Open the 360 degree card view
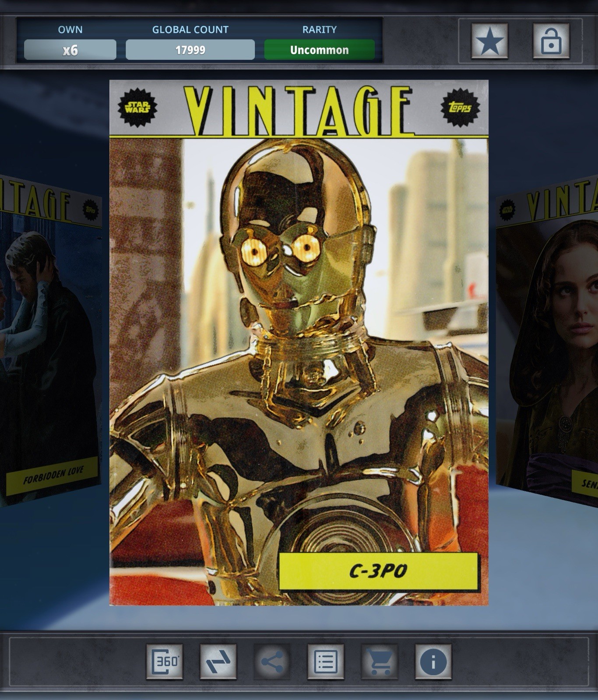 (x=165, y=661)
